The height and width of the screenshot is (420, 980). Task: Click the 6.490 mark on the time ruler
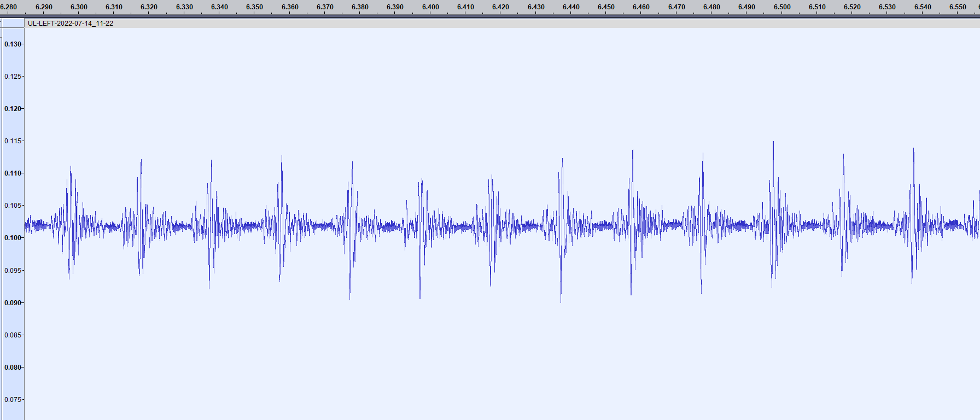[746, 7]
